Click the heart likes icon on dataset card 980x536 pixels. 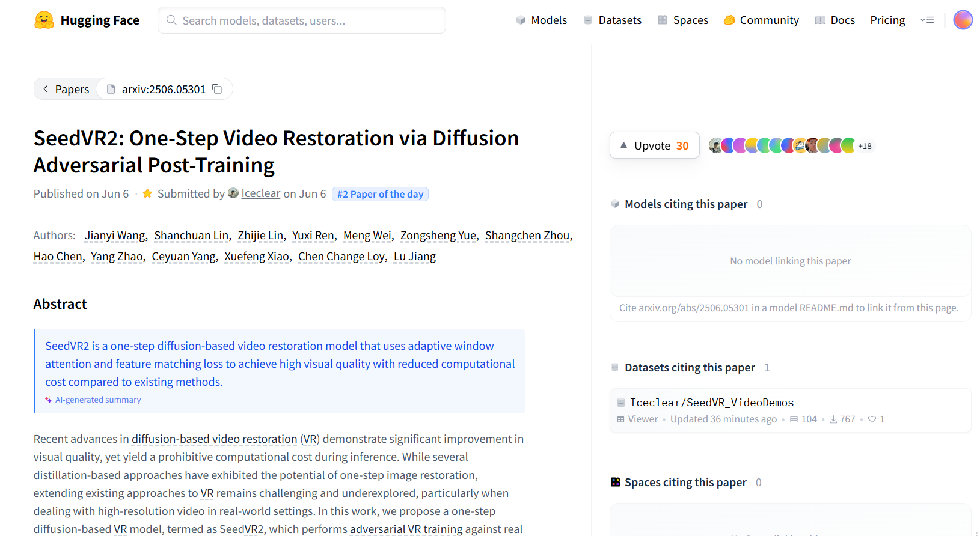pos(872,419)
